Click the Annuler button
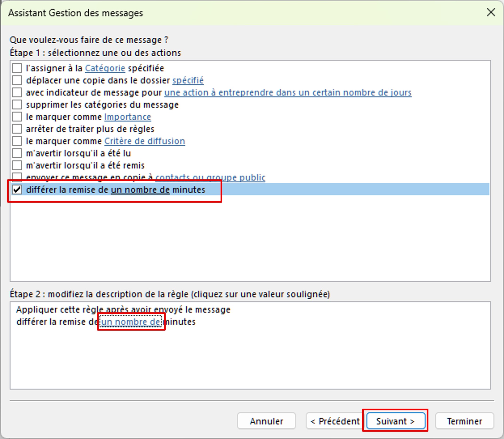The image size is (504, 439). coord(266,421)
